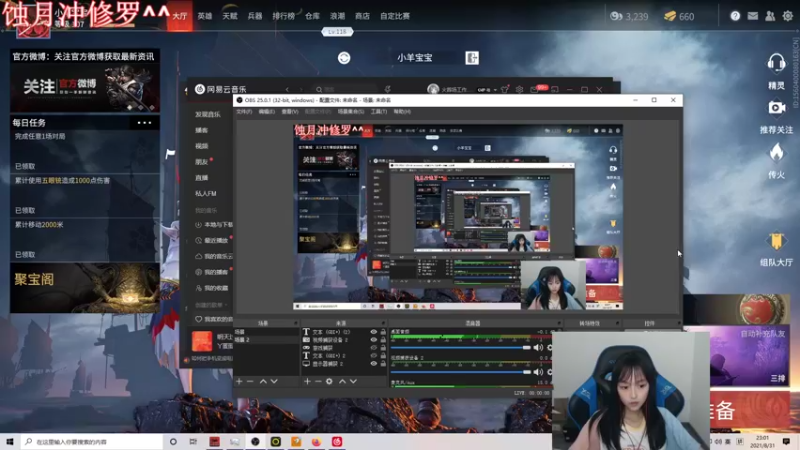Add a scene with OBS scenes plus
Image resolution: width=800 pixels, height=450 pixels.
(239, 381)
